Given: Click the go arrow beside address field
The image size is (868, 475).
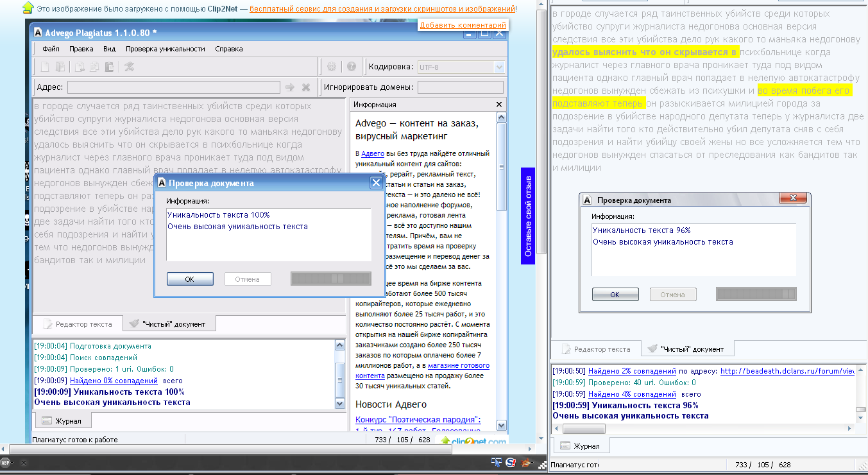Looking at the screenshot, I should coord(290,87).
